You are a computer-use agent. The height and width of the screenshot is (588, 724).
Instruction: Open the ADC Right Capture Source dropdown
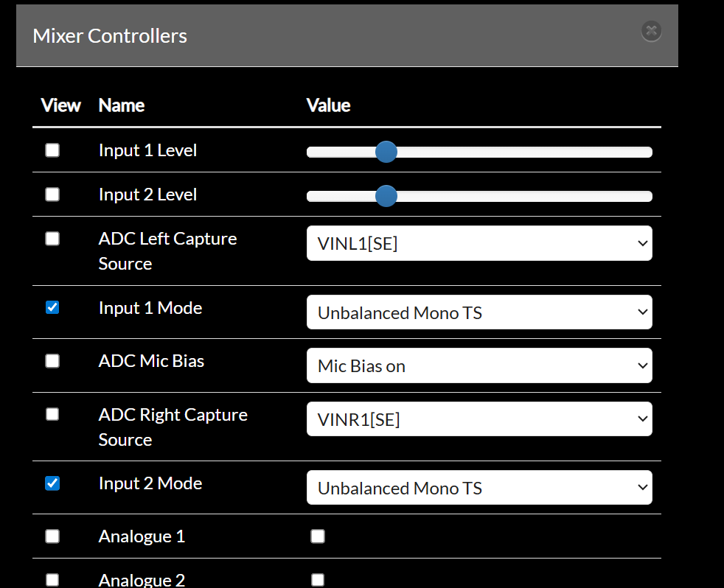coord(479,419)
